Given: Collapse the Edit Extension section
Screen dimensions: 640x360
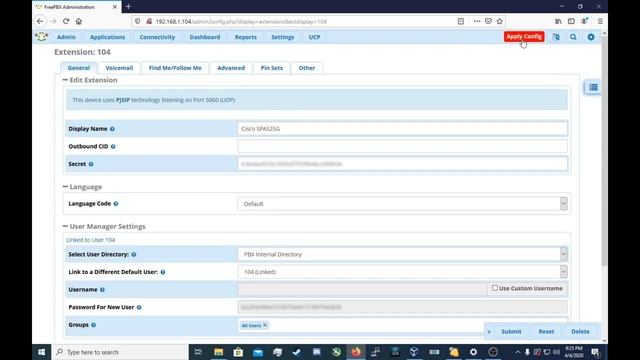Looking at the screenshot, I should click(65, 80).
